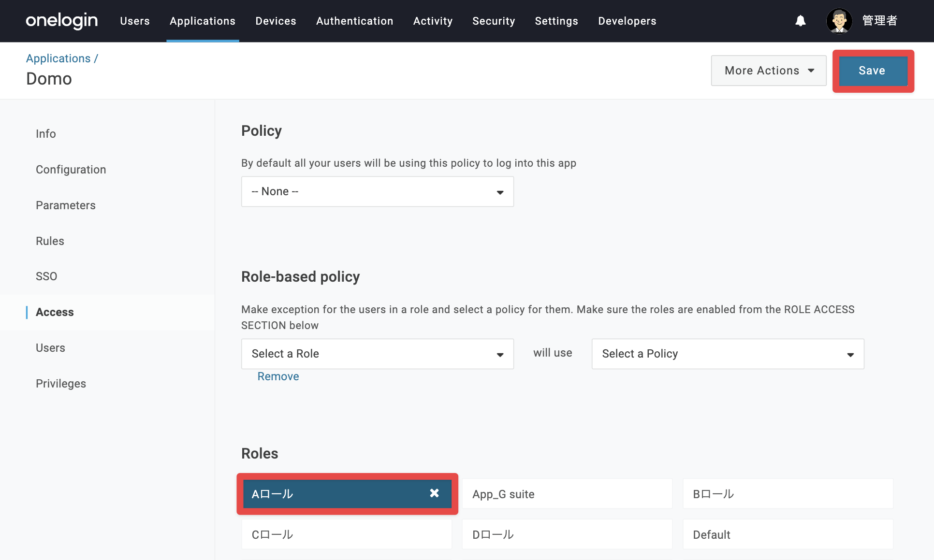
Task: Toggle the Default role
Action: [788, 534]
